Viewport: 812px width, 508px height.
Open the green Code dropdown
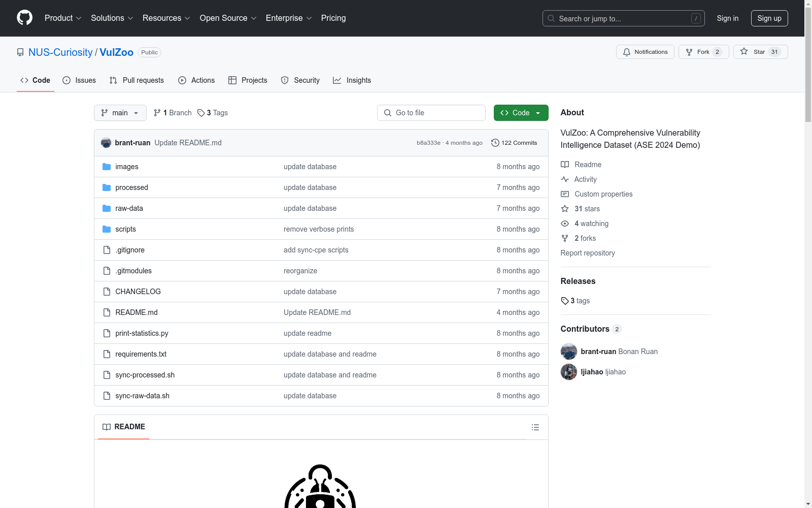(x=521, y=113)
